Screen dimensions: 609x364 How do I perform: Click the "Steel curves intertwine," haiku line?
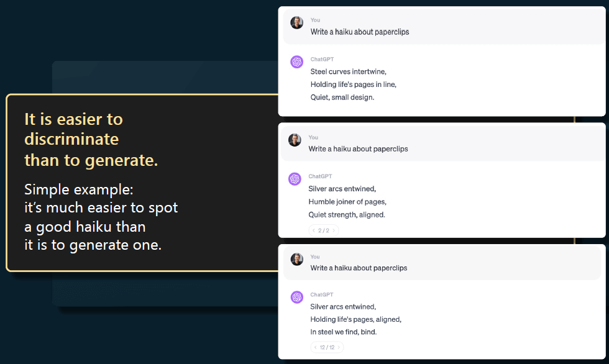[x=348, y=71]
